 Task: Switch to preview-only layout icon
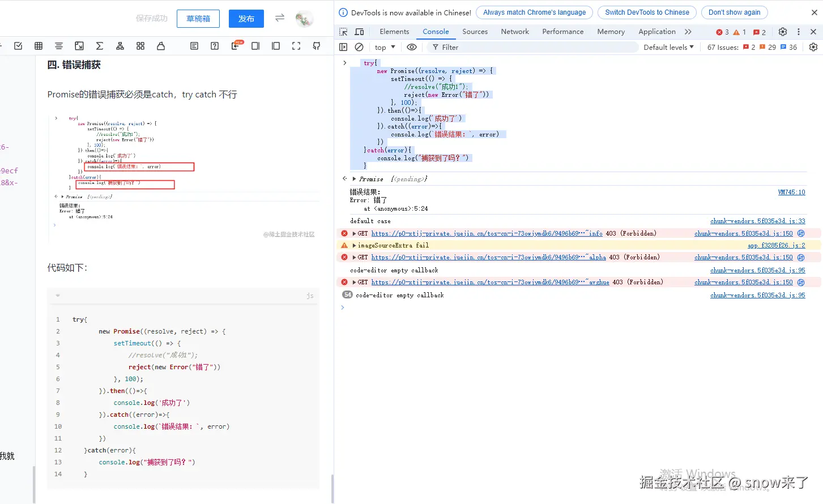(276, 46)
